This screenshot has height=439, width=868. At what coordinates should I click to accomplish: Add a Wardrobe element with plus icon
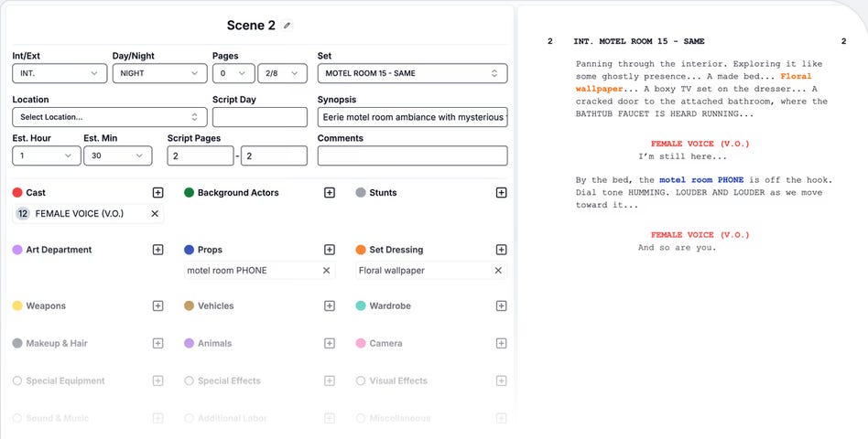click(501, 305)
